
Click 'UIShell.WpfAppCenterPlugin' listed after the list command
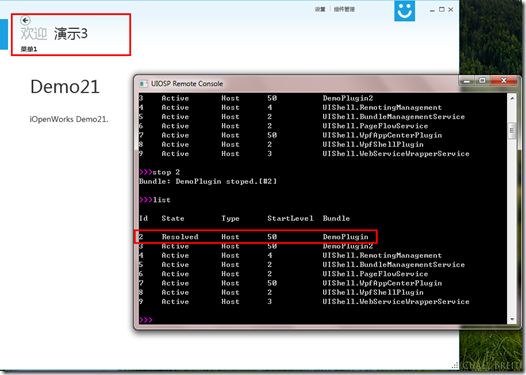(382, 283)
